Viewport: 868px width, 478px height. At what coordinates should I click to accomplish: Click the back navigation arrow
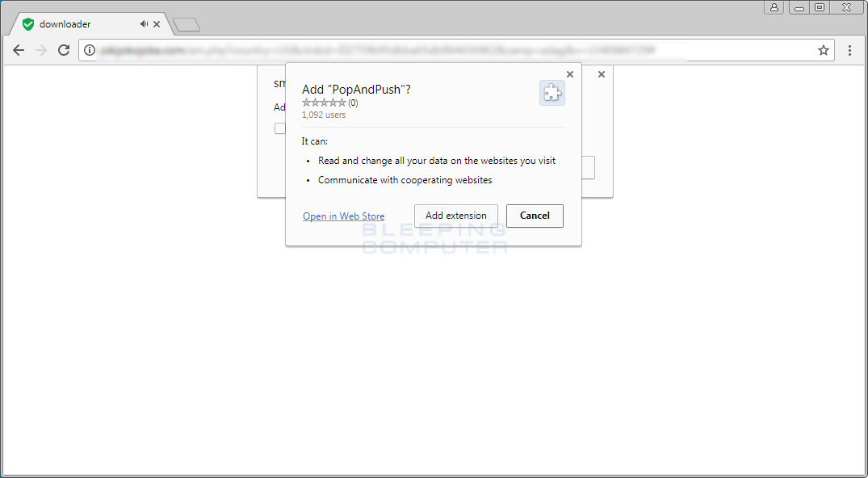[x=19, y=50]
